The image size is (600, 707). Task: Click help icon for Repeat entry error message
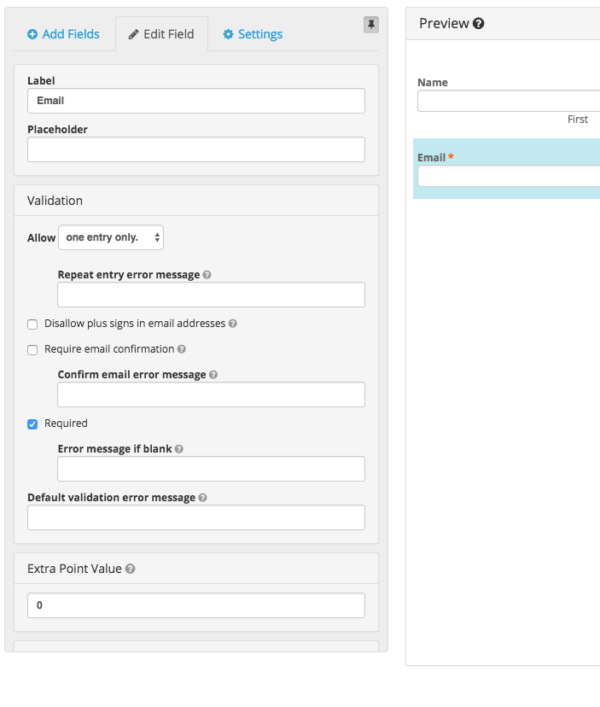[207, 274]
